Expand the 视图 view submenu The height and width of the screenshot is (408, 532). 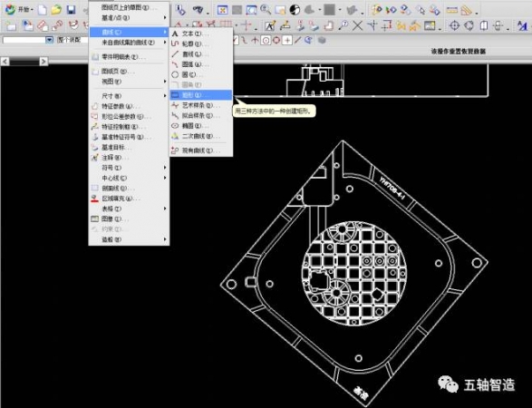pos(129,82)
